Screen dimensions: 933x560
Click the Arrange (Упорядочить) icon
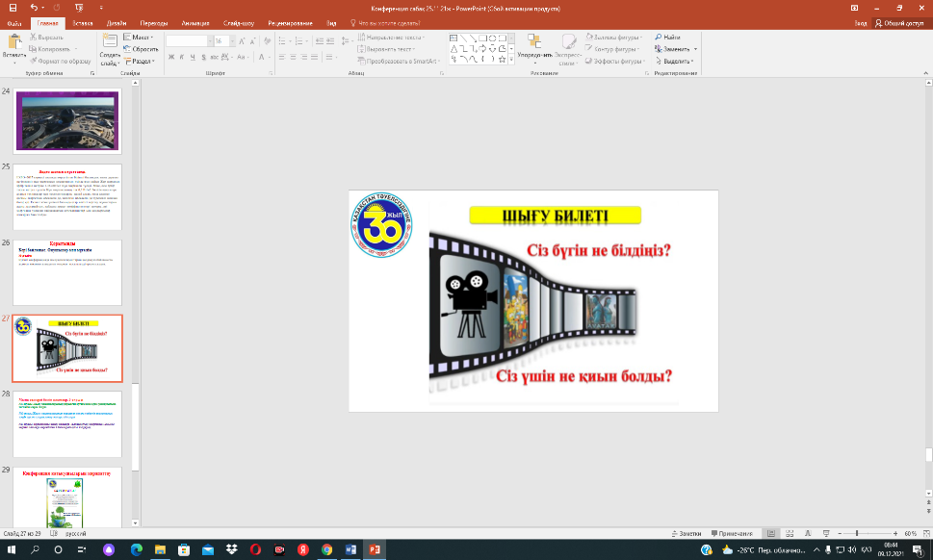click(x=534, y=44)
